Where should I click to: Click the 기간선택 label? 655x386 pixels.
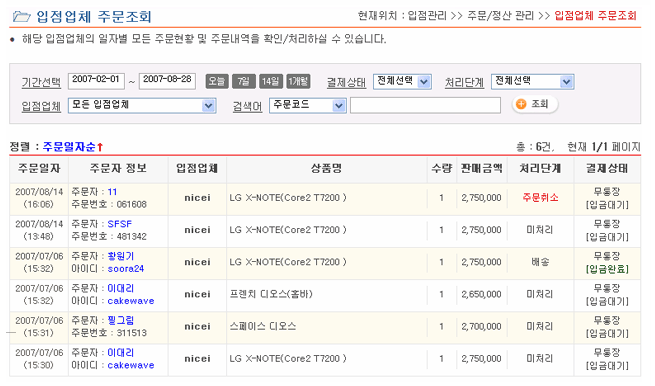pos(41,82)
